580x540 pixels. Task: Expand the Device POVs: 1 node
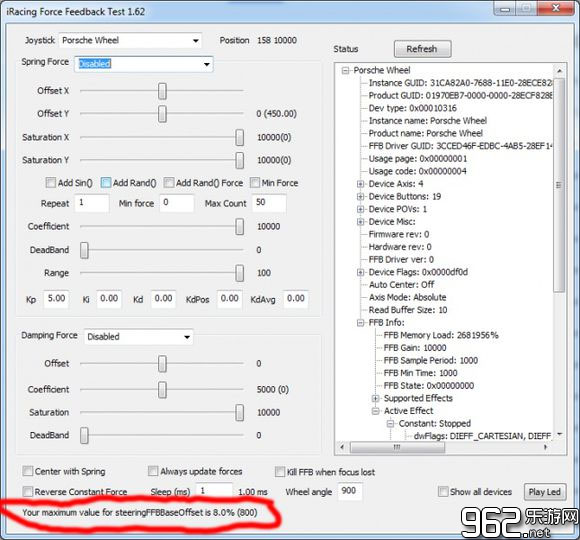point(360,209)
